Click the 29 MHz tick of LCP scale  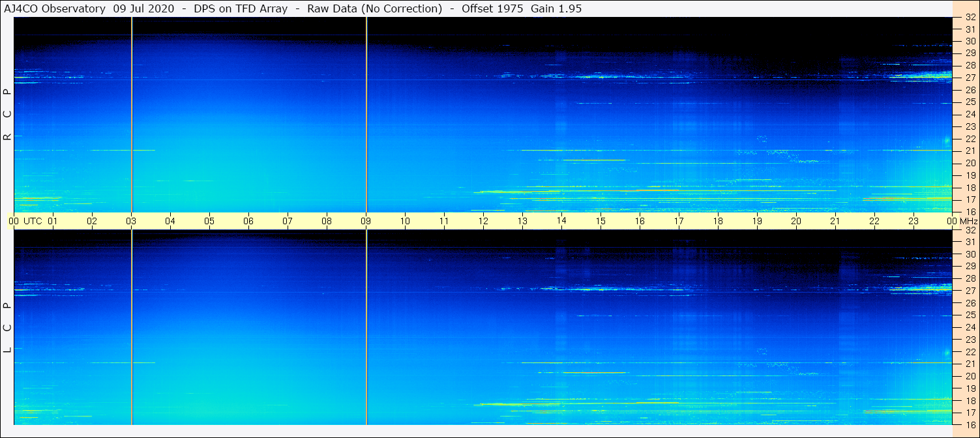[970, 267]
